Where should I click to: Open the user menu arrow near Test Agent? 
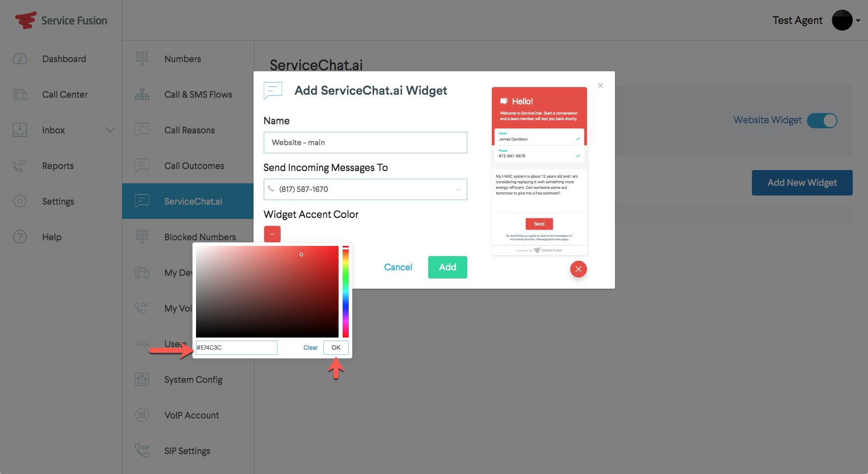point(858,21)
